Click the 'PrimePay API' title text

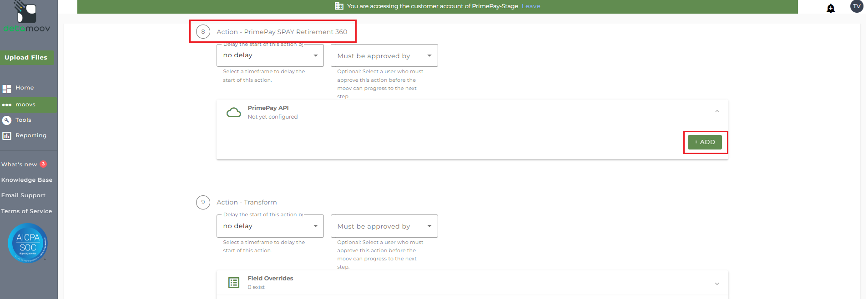point(268,108)
